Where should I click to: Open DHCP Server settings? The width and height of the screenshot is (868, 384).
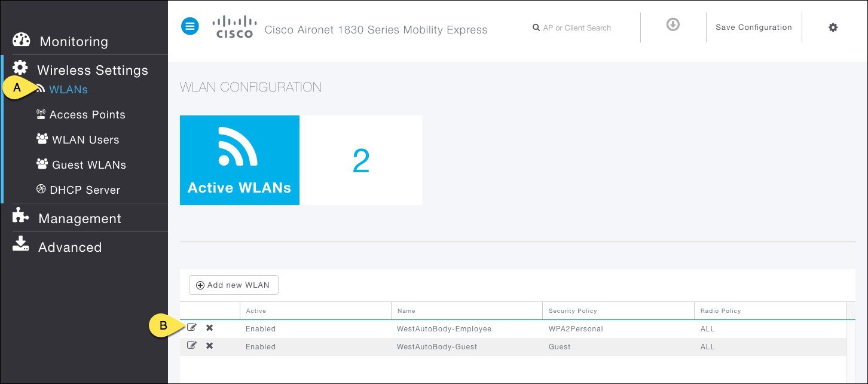click(85, 190)
